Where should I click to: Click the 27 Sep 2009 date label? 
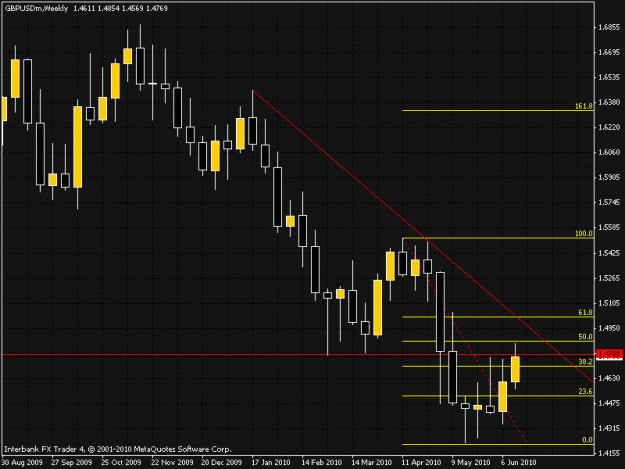click(72, 463)
